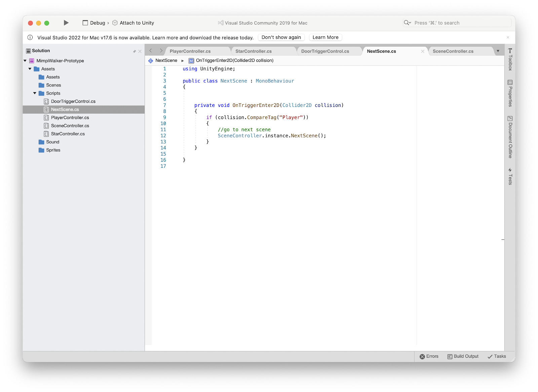Show the Build Output pad

click(x=463, y=356)
